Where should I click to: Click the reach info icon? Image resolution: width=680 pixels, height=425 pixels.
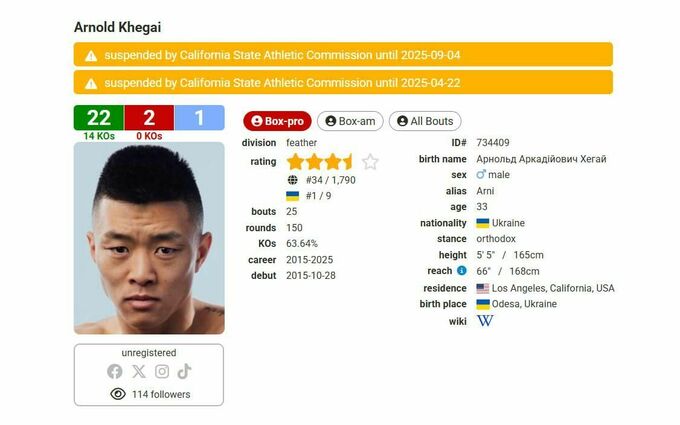(462, 271)
